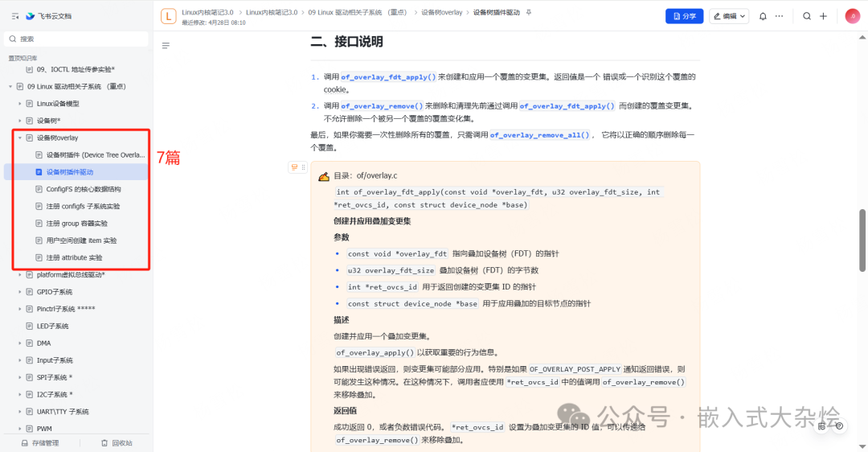Open the user profile avatar

point(853,16)
